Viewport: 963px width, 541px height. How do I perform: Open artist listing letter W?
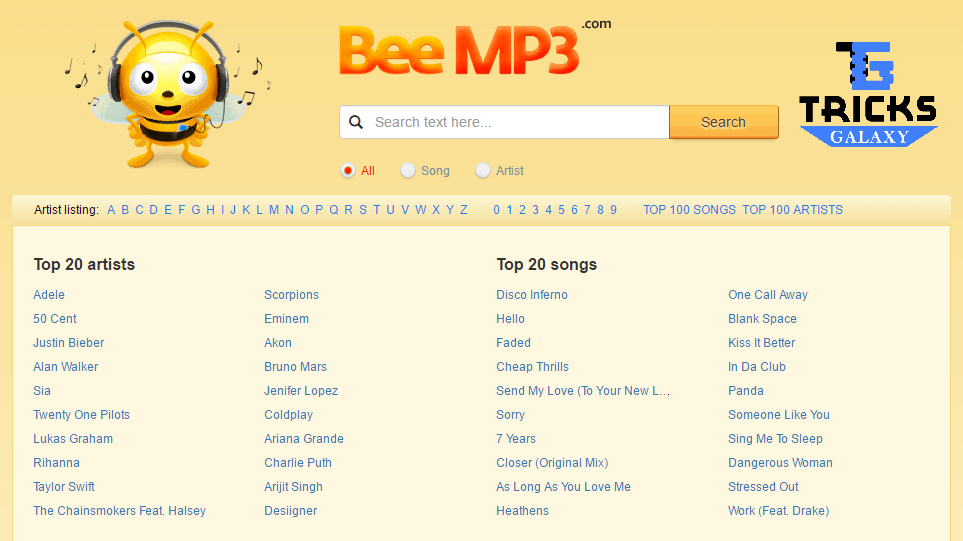(421, 210)
